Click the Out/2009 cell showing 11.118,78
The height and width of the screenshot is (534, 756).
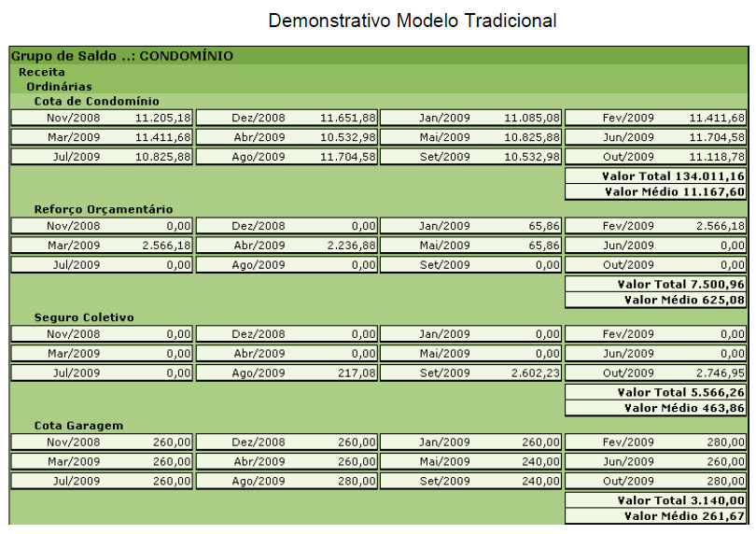(656, 157)
